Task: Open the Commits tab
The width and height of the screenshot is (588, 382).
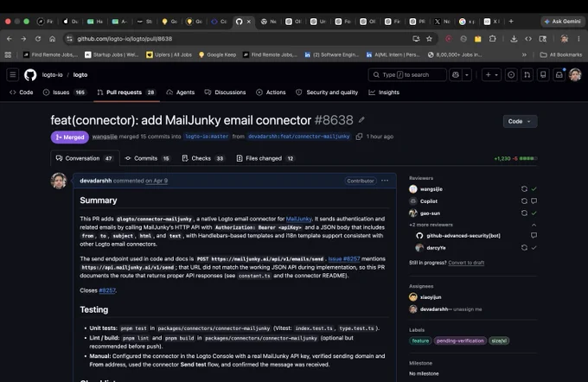Action: (147, 158)
